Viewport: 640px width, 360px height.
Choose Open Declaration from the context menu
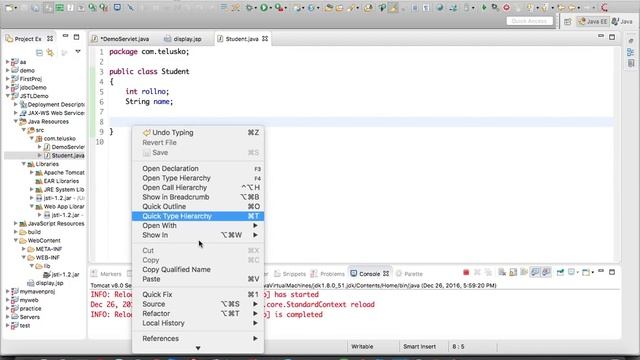[x=198, y=169]
